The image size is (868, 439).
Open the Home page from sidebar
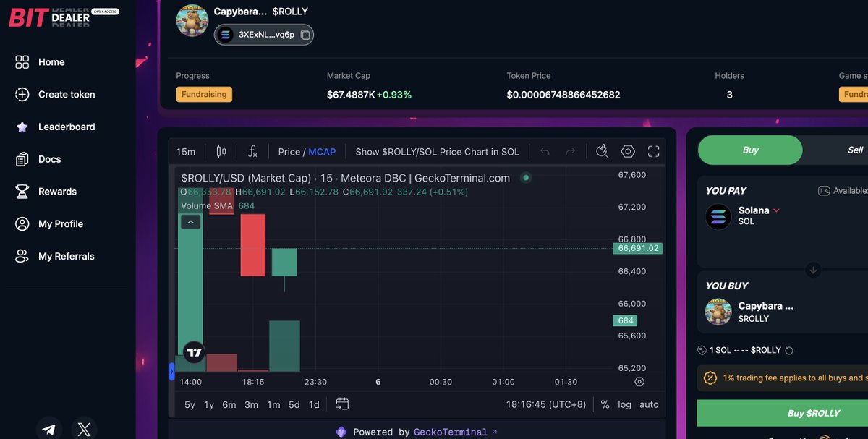click(x=41, y=62)
